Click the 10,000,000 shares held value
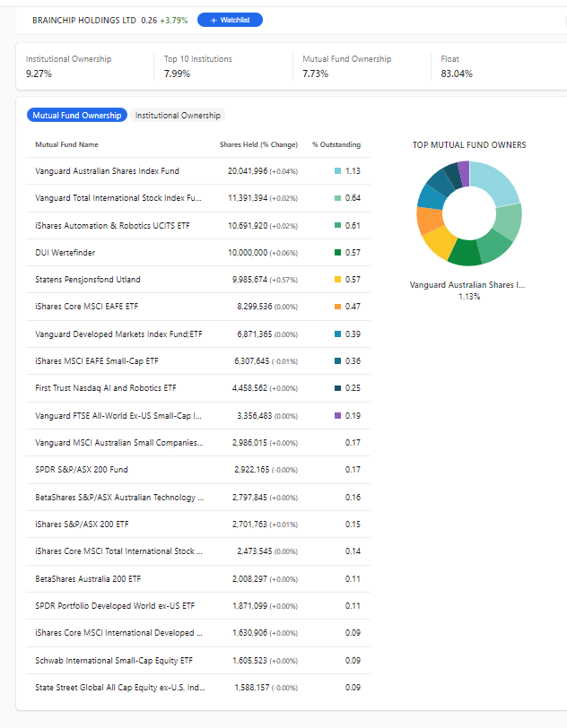 coord(248,253)
